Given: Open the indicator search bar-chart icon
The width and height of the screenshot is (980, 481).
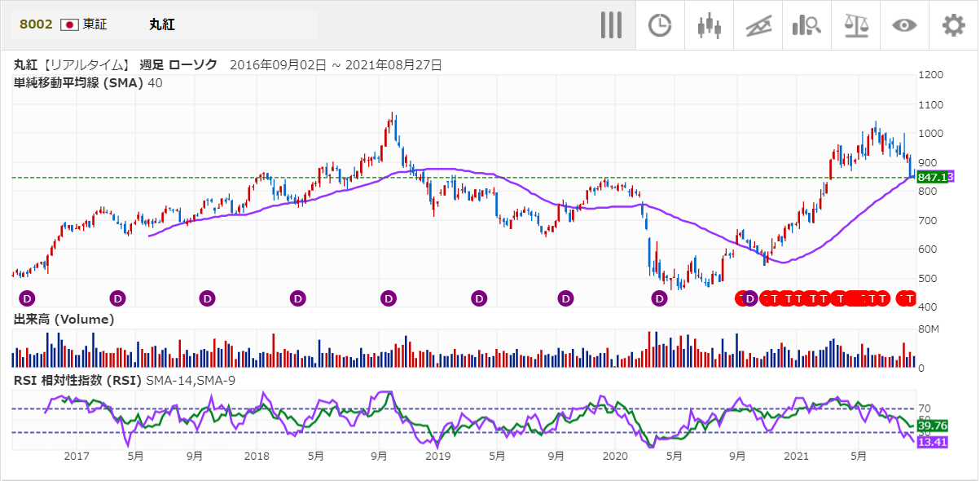Looking at the screenshot, I should click(806, 25).
